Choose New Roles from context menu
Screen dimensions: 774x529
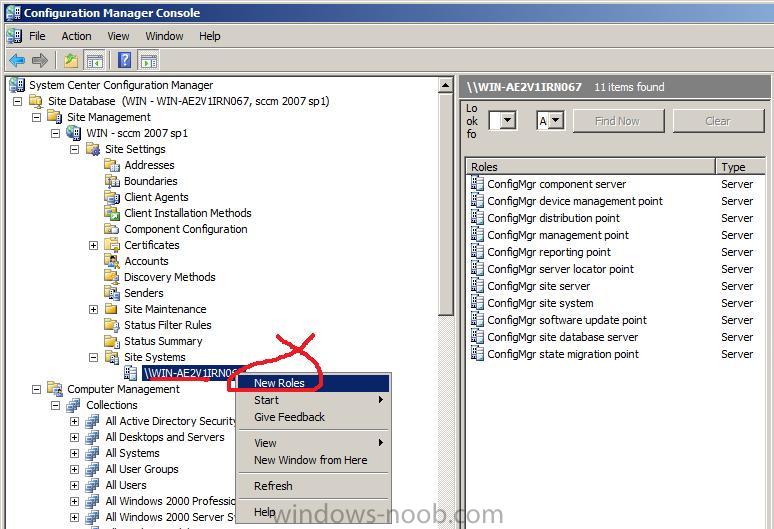(314, 383)
